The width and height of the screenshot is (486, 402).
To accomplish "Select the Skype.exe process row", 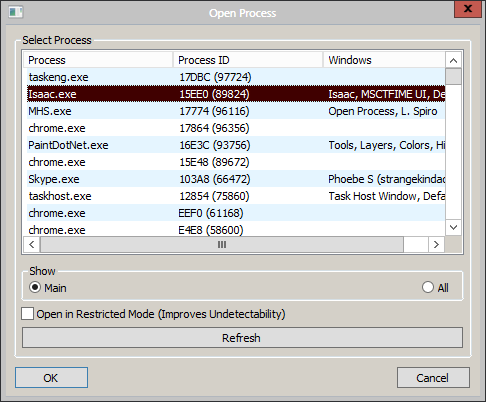I will tap(236, 179).
